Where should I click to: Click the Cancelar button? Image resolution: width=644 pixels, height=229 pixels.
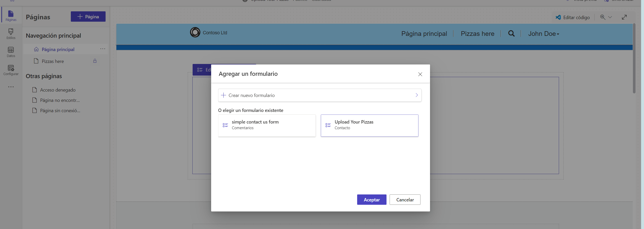[405, 200]
